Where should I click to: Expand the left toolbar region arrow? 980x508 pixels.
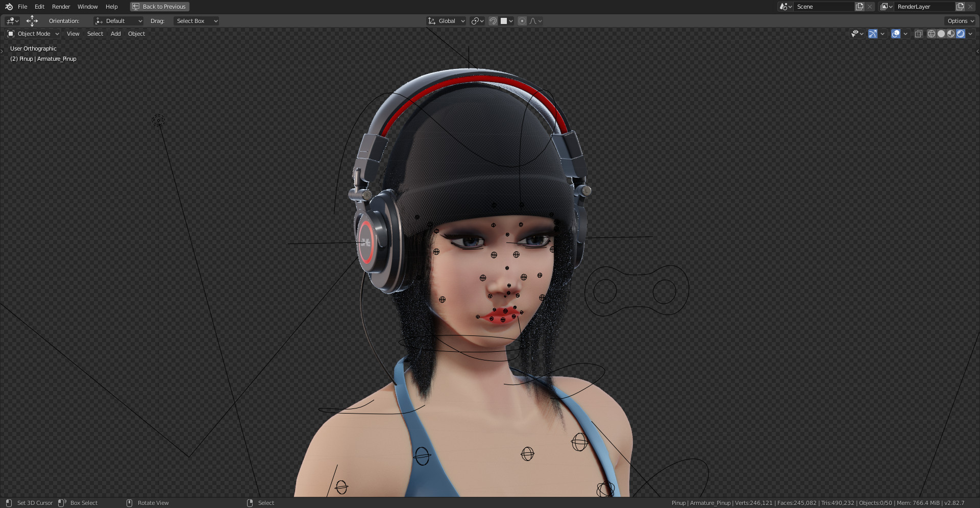tap(2, 51)
